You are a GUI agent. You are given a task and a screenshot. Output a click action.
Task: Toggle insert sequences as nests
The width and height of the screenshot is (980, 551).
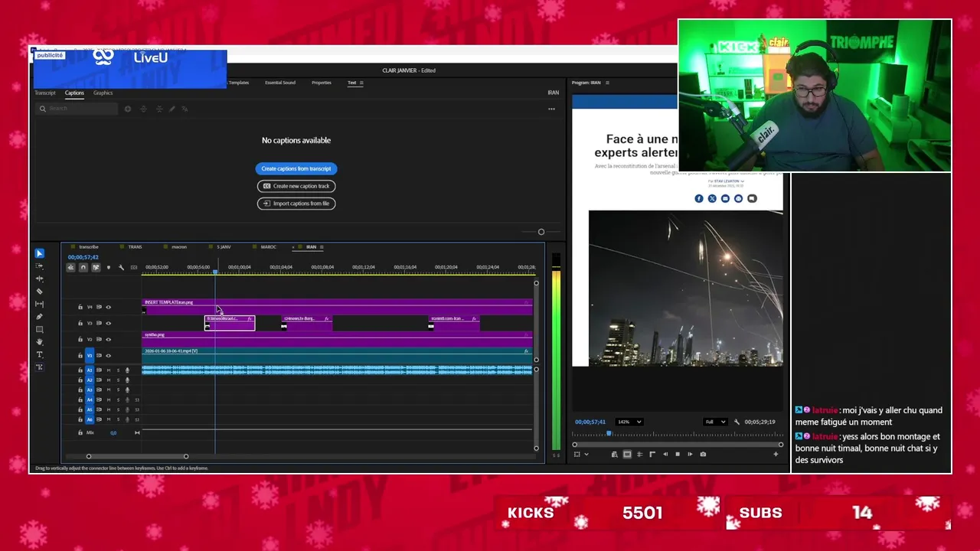pos(70,267)
